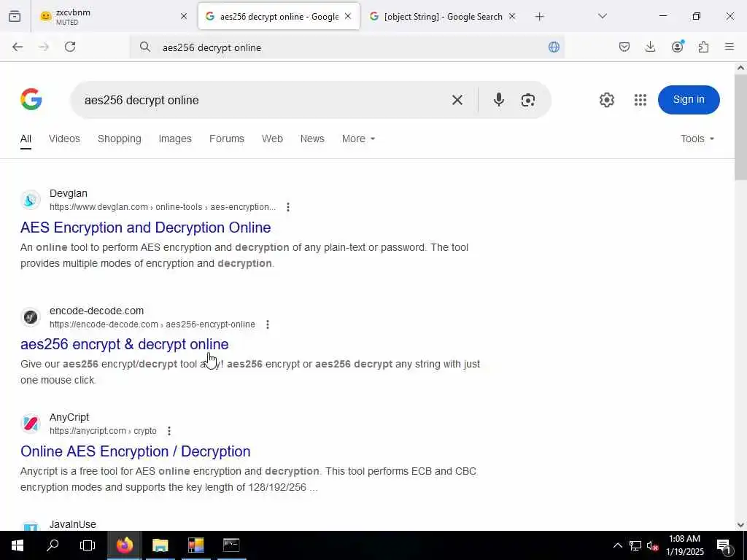Click the forward navigation arrow
The width and height of the screenshot is (747, 560).
point(44,47)
